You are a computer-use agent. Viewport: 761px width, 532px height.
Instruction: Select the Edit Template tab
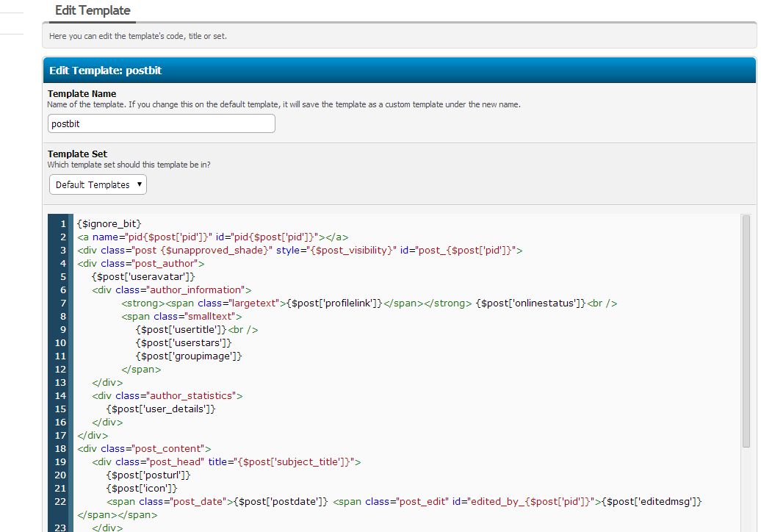click(93, 11)
